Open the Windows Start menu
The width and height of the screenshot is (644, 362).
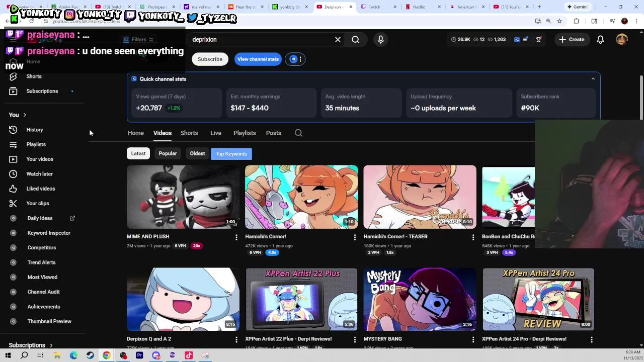point(8,355)
